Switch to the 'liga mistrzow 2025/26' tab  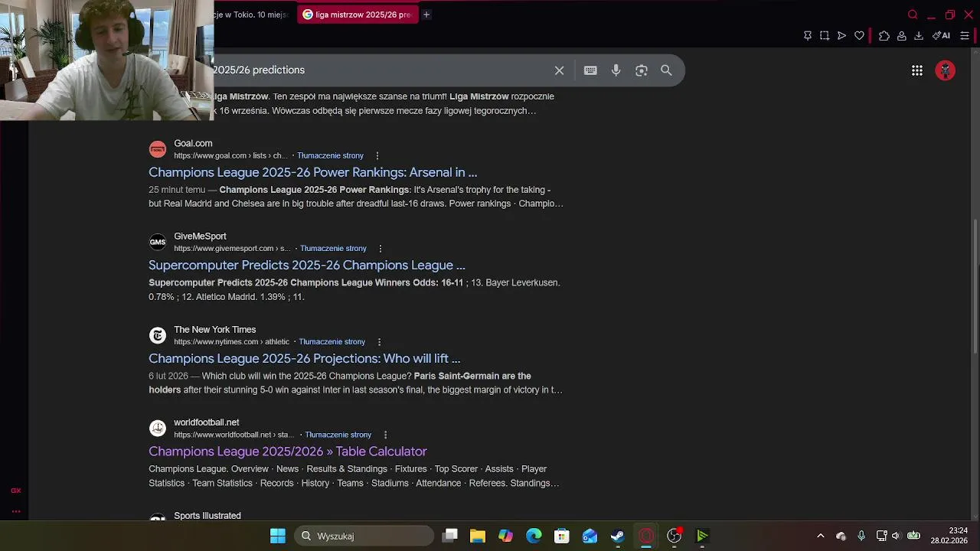coord(357,15)
